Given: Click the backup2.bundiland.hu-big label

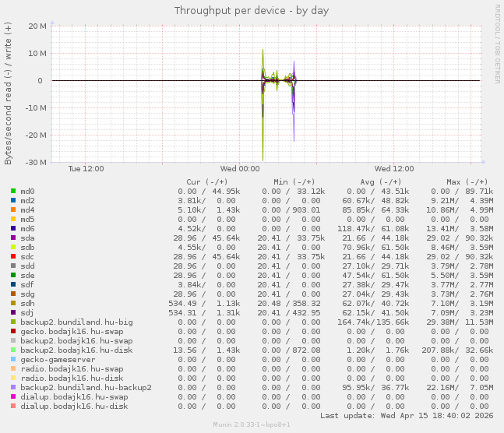Looking at the screenshot, I should pos(76,322).
